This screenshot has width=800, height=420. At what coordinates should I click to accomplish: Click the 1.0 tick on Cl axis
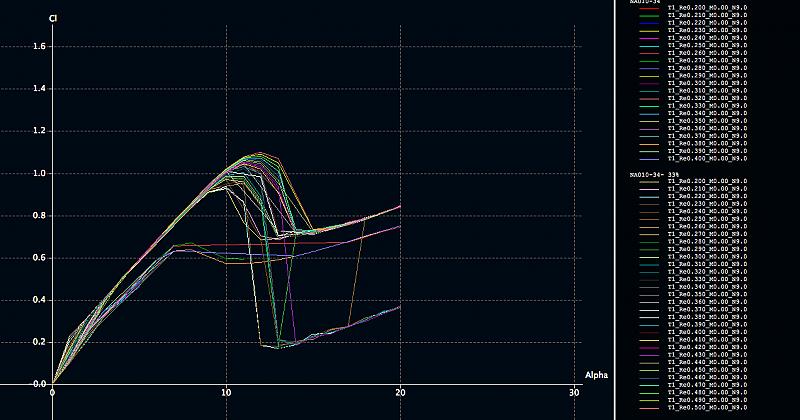40,173
